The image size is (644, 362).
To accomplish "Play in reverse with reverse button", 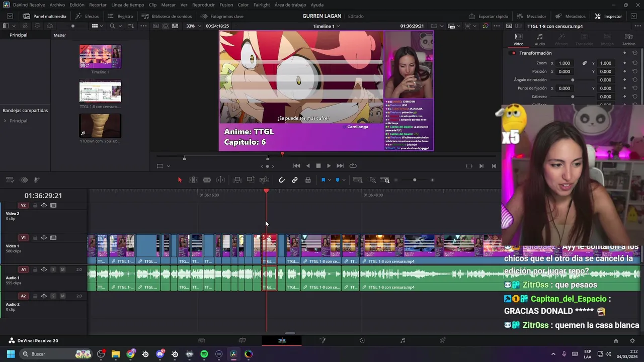I will pos(308,166).
